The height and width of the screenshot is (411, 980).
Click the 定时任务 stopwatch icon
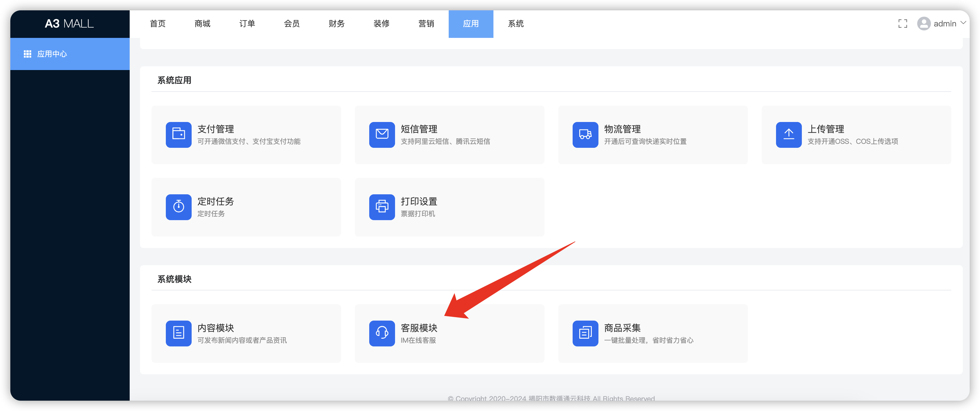tap(178, 207)
